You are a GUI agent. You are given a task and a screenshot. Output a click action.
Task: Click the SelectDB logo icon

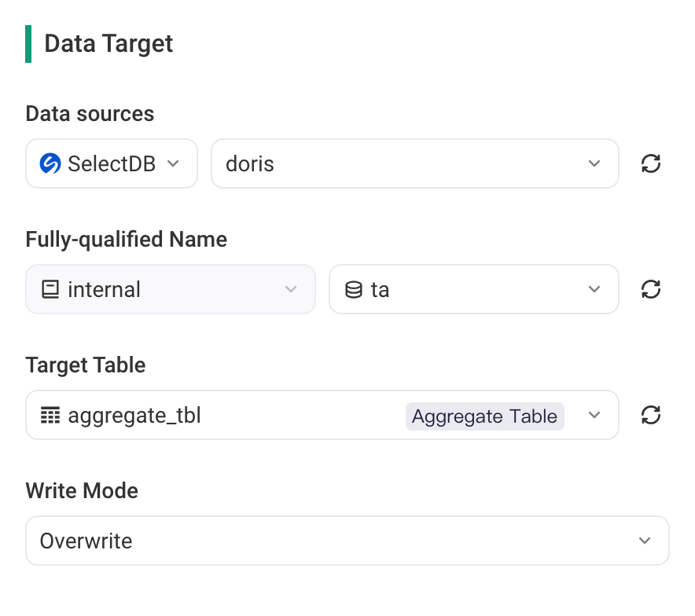[50, 163]
